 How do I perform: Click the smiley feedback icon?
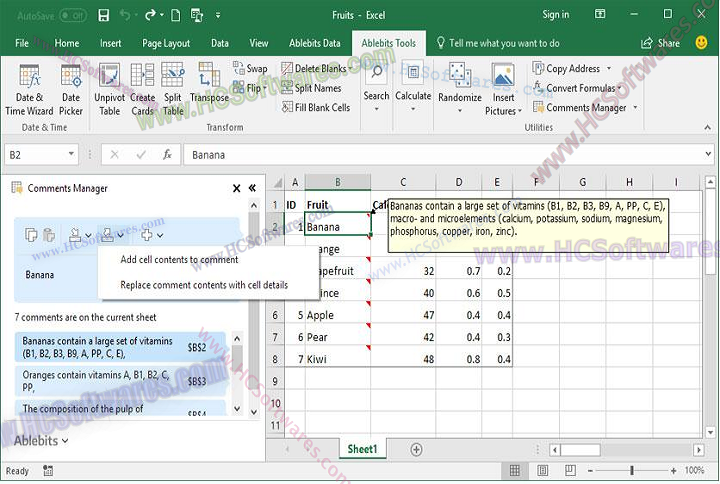pyautogui.click(x=701, y=43)
